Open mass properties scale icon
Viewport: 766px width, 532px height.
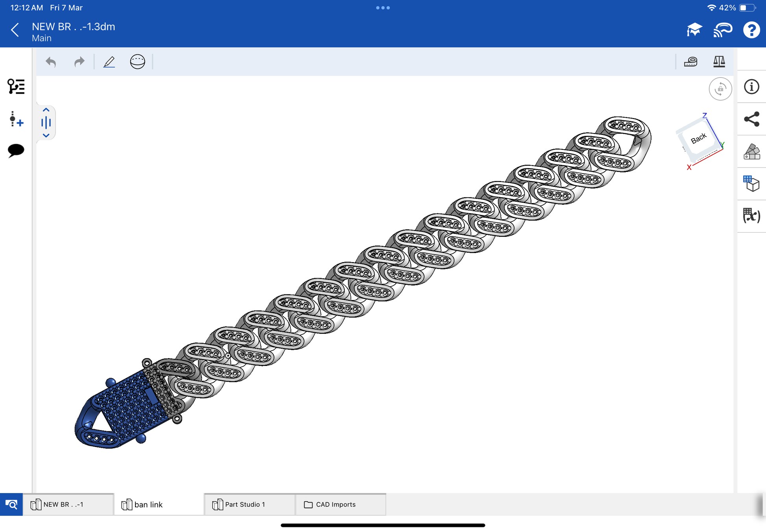[x=719, y=62]
